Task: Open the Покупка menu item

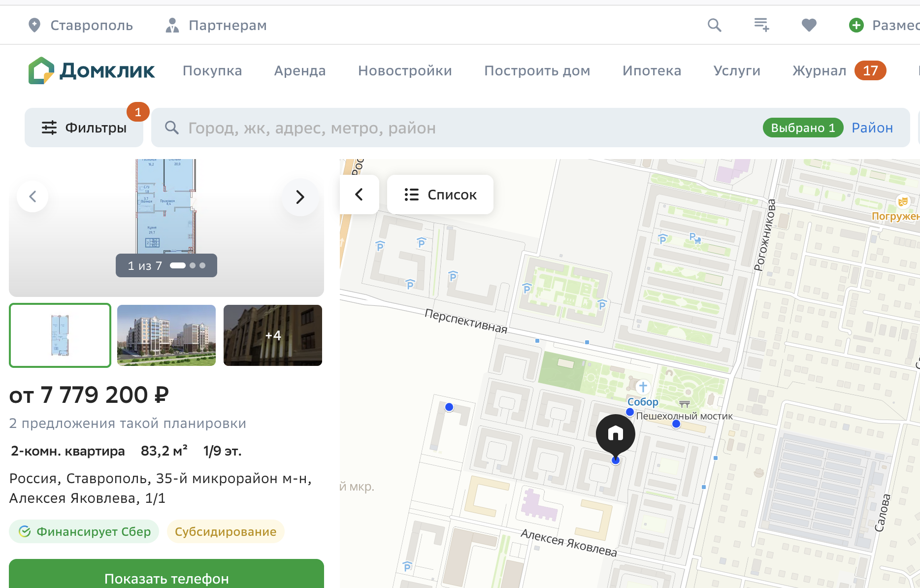Action: coord(212,70)
